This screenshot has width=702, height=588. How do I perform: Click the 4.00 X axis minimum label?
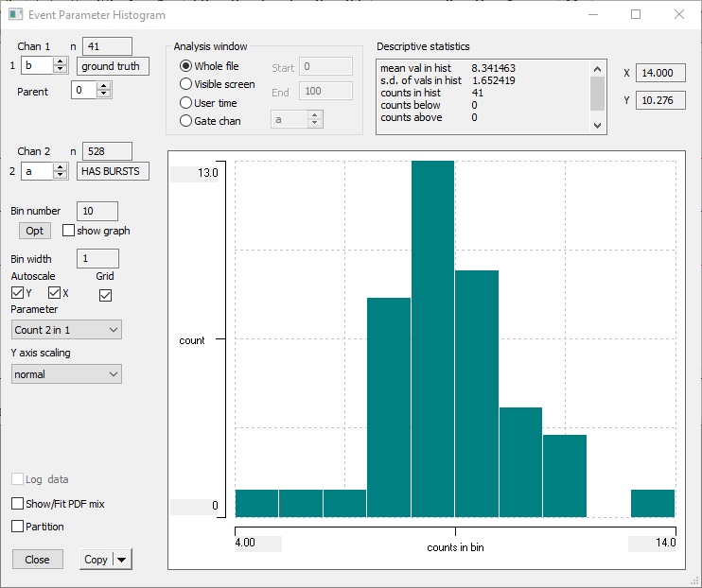pos(245,543)
